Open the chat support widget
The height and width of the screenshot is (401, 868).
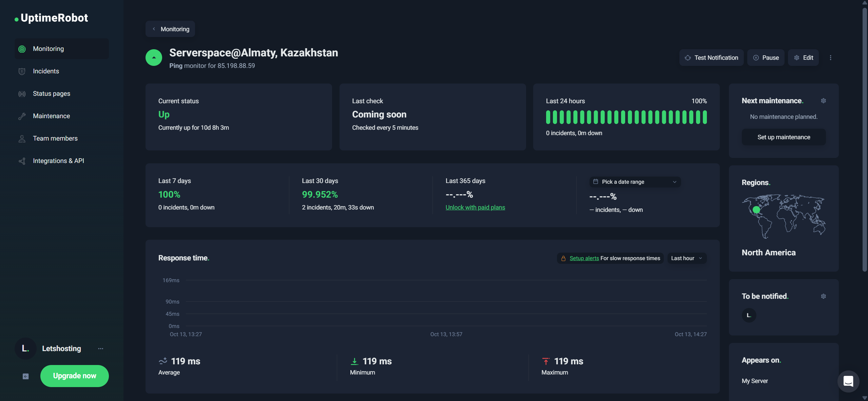click(x=848, y=381)
